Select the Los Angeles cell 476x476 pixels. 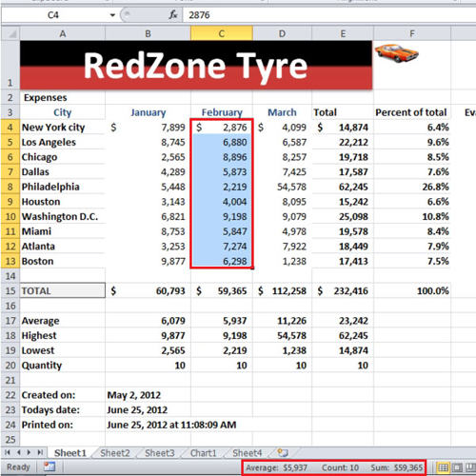(63, 142)
